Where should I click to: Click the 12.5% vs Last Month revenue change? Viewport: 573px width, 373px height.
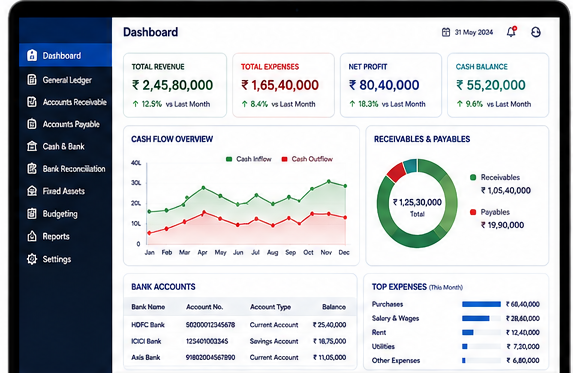point(171,104)
